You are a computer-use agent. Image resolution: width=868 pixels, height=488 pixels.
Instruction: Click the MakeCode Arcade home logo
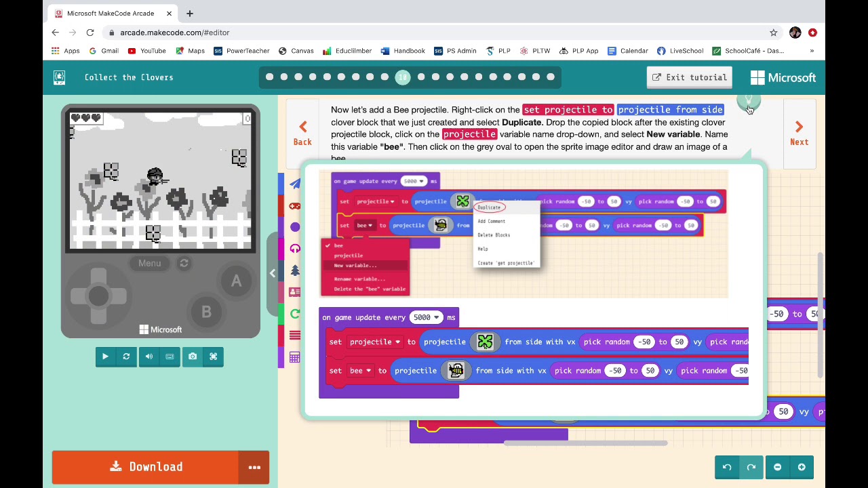tap(59, 77)
